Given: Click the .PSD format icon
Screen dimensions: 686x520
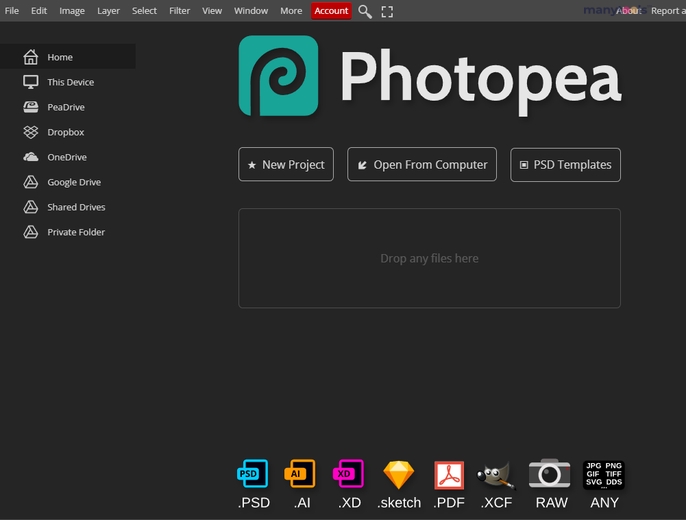Looking at the screenshot, I should (253, 474).
